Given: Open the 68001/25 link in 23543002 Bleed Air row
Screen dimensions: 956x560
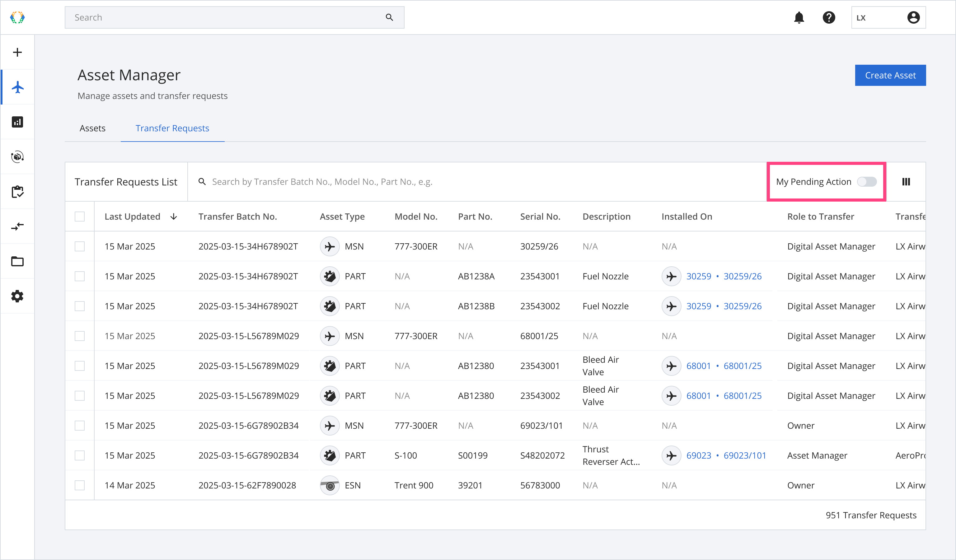Looking at the screenshot, I should pyautogui.click(x=743, y=396).
